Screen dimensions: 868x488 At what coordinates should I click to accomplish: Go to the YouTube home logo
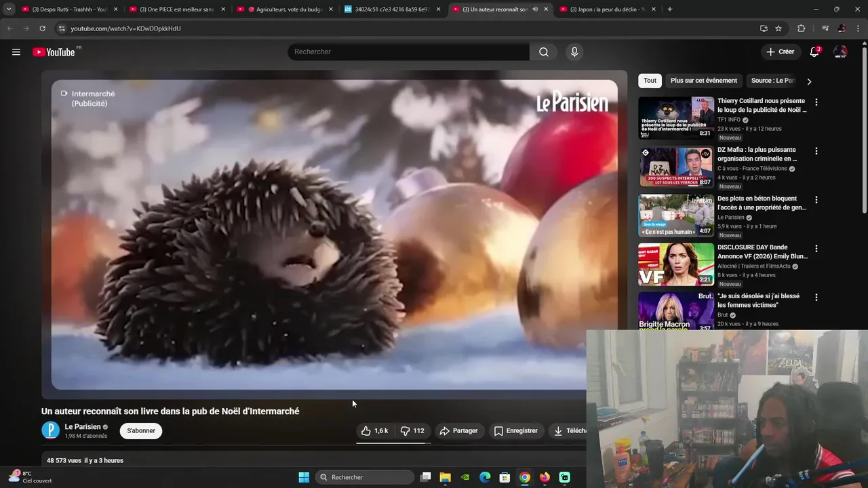click(x=54, y=52)
